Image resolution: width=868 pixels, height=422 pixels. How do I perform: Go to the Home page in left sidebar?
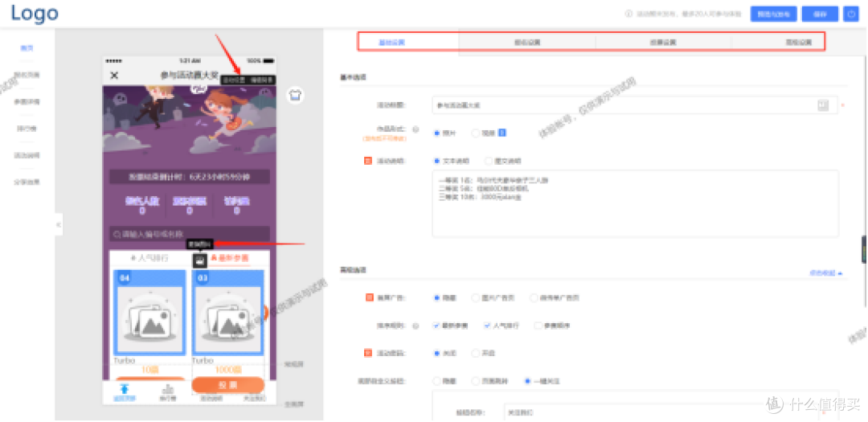(27, 48)
